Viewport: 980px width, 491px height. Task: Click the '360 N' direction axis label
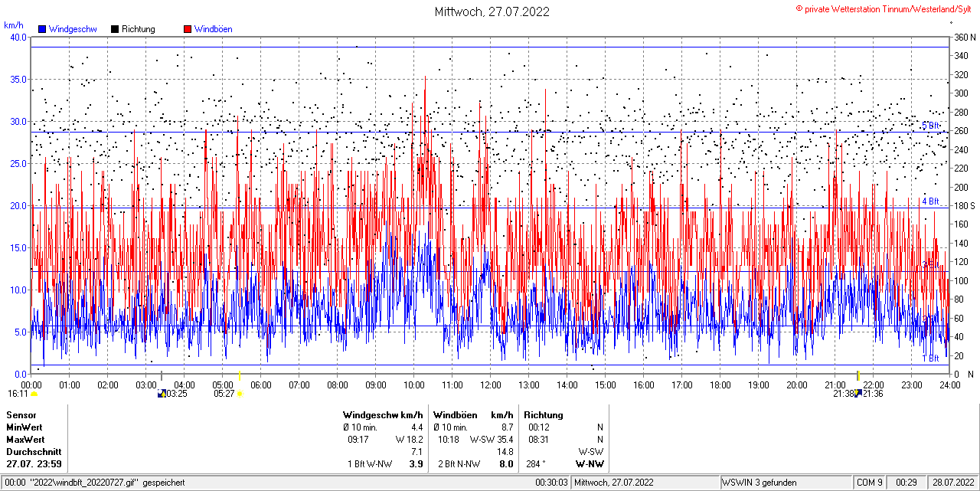point(964,37)
